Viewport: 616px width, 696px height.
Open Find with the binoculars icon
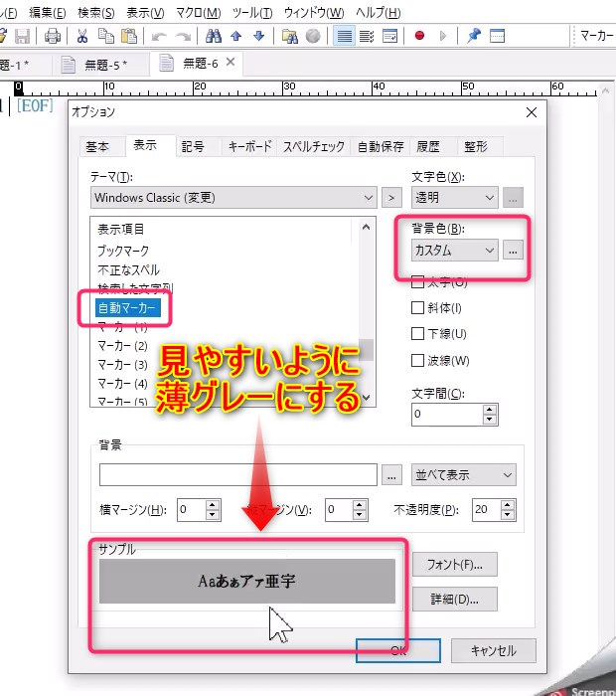point(214,36)
